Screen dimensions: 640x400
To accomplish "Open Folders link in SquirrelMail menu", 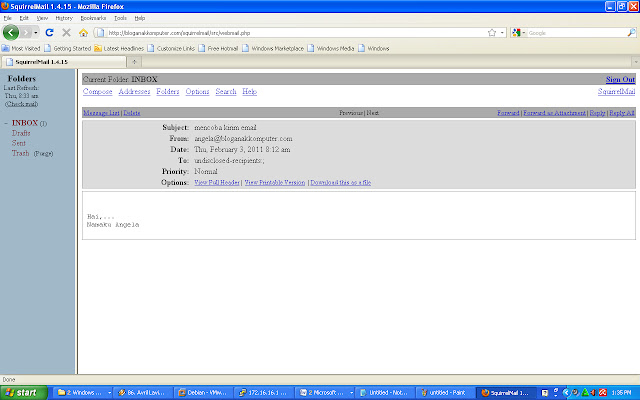I will pyautogui.click(x=168, y=91).
